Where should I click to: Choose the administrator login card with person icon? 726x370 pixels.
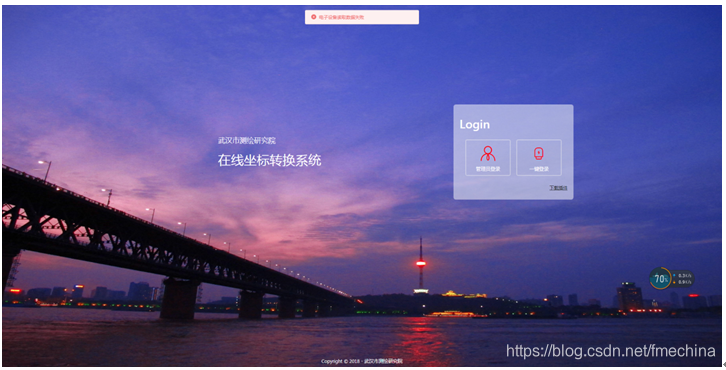point(488,157)
